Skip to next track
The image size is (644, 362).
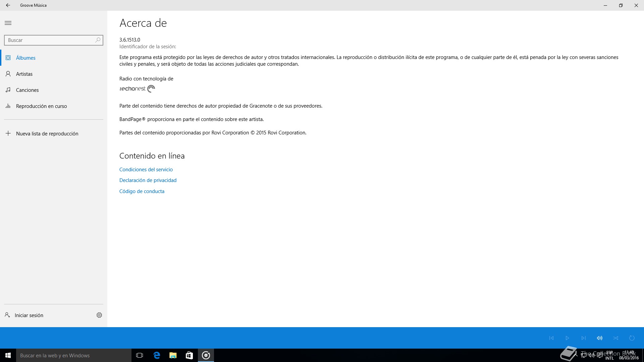[584, 338]
